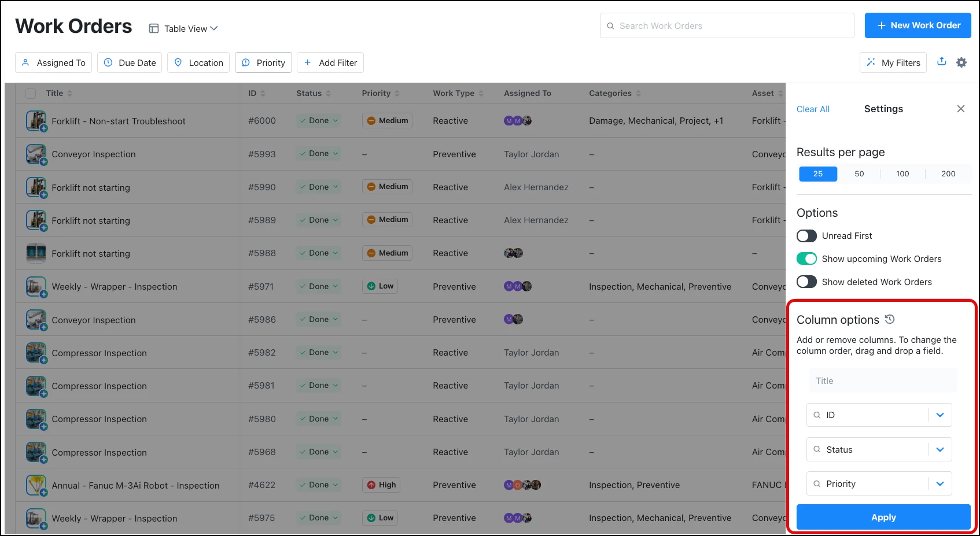This screenshot has width=980, height=536.
Task: Select 100 results per page
Action: [902, 174]
